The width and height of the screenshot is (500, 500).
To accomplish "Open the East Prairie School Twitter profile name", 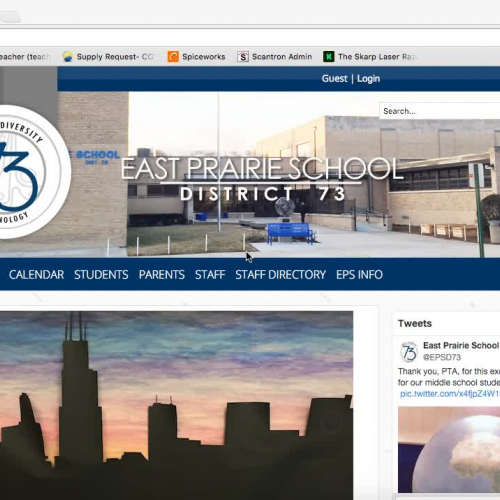I will (x=461, y=346).
